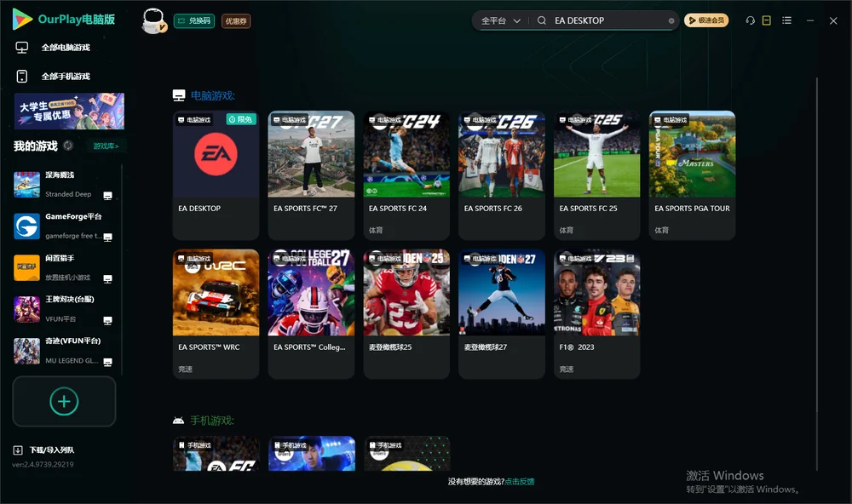The image size is (852, 504).
Task: Click the 电脑游戏 badge on EA SPORTS WRC
Action: click(194, 259)
